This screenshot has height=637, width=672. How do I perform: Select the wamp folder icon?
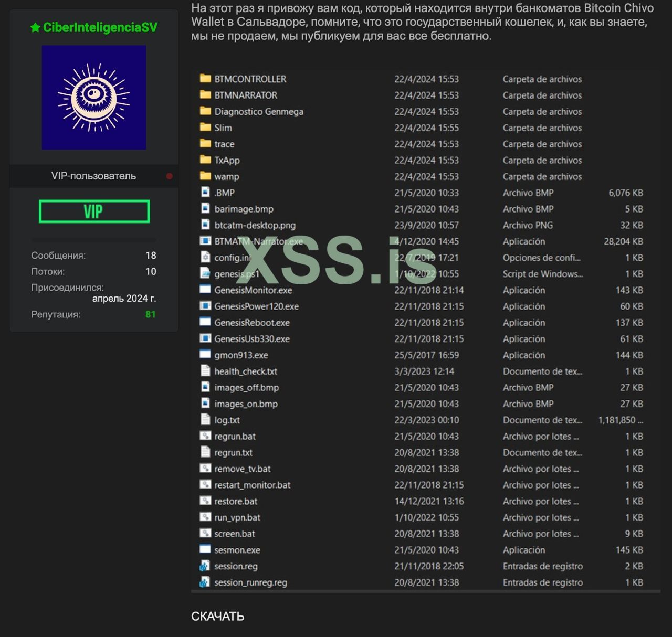click(x=205, y=176)
